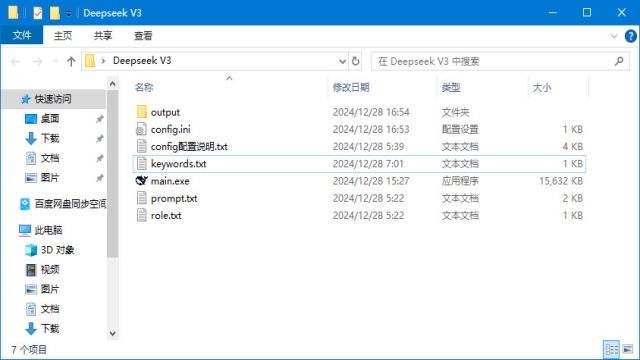
Task: Switch to the 查看 ribbon tab
Action: [x=143, y=36]
